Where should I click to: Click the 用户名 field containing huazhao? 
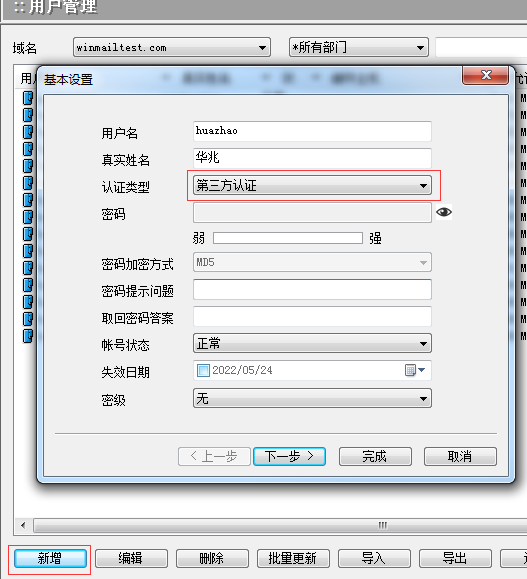point(312,131)
